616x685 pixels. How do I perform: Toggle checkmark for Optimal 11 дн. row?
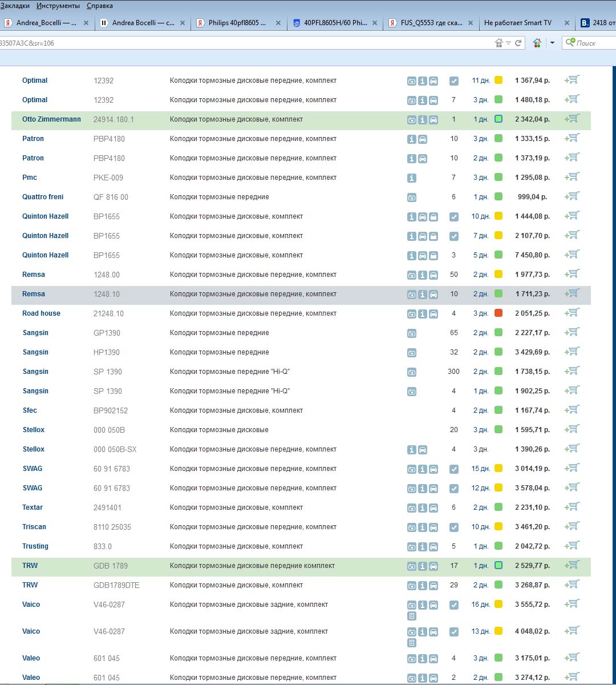click(454, 81)
